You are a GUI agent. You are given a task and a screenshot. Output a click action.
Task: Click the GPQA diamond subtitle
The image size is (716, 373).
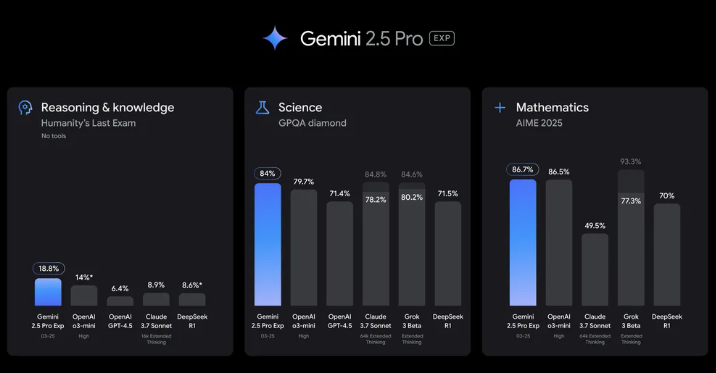point(312,123)
